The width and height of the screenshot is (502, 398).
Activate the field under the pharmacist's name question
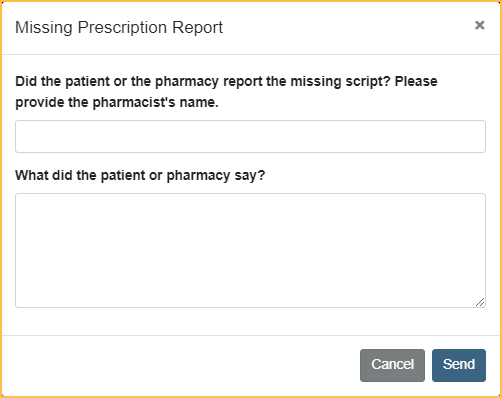coord(250,137)
